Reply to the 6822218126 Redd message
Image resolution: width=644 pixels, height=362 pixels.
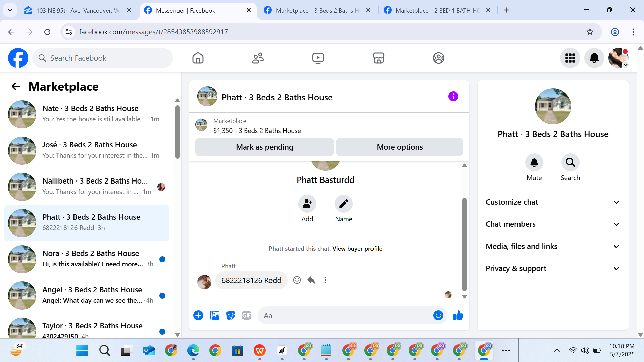[311, 280]
